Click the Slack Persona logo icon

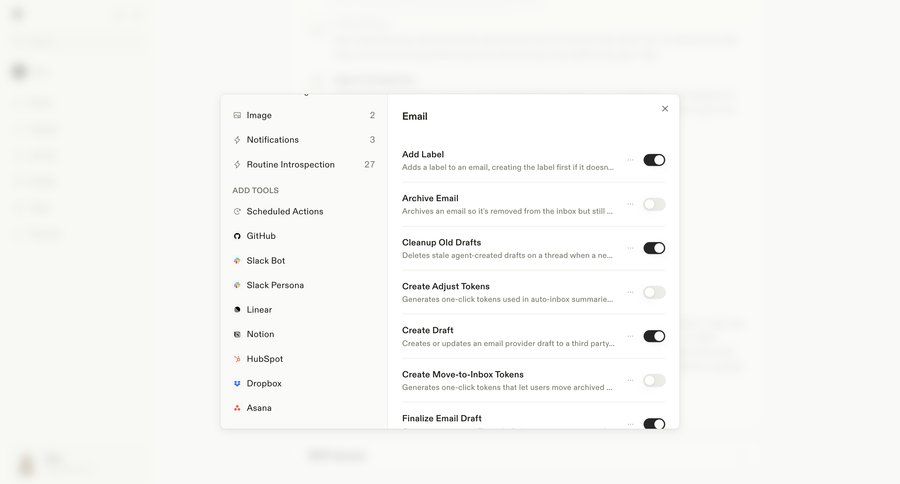237,285
